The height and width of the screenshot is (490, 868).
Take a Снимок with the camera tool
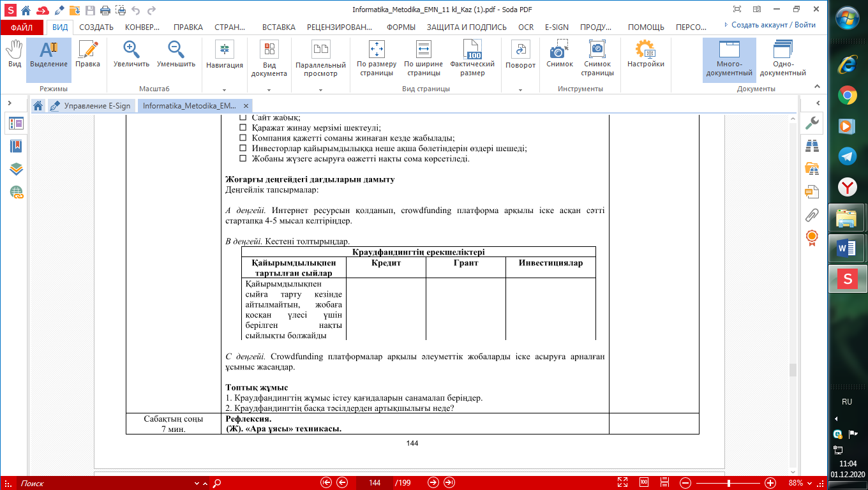[x=560, y=54]
